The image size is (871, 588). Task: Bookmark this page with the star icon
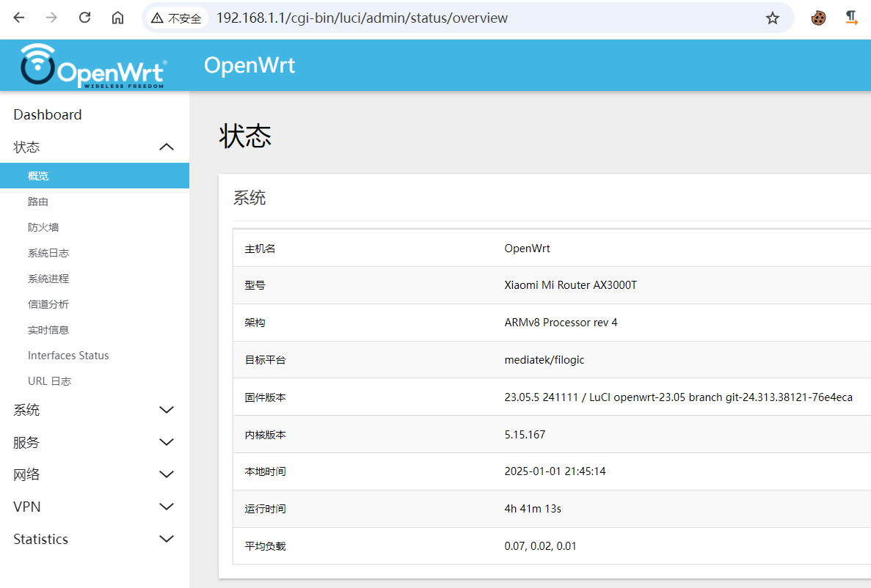[x=772, y=18]
